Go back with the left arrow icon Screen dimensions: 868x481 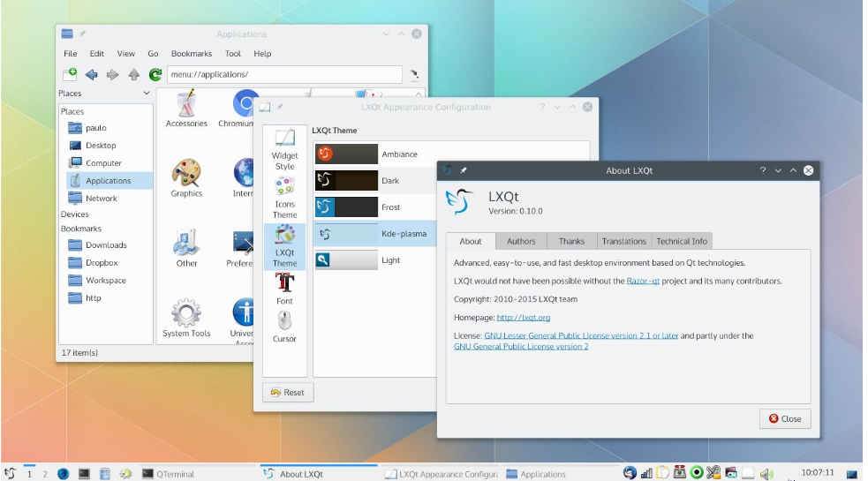coord(91,74)
